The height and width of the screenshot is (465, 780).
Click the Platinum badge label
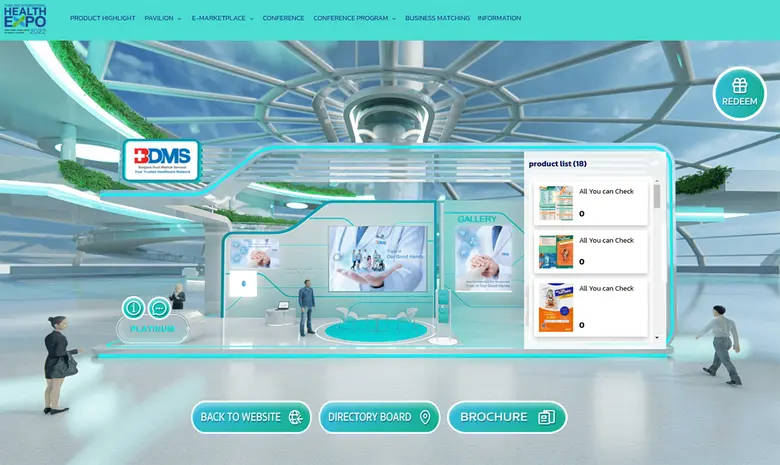click(x=152, y=329)
